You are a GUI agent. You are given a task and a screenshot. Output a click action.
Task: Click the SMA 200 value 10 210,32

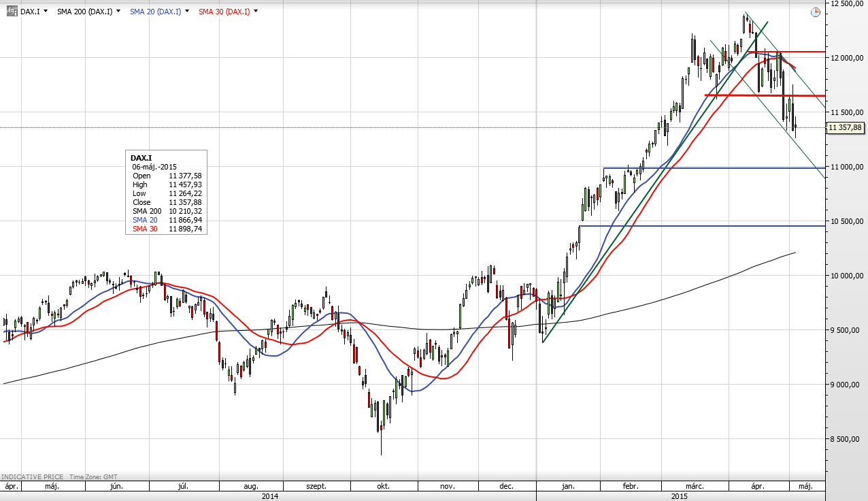[185, 211]
